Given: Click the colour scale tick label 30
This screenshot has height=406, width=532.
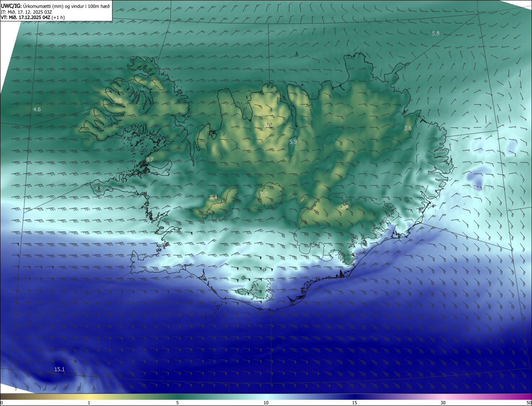Looking at the screenshot, I should coord(443,403).
